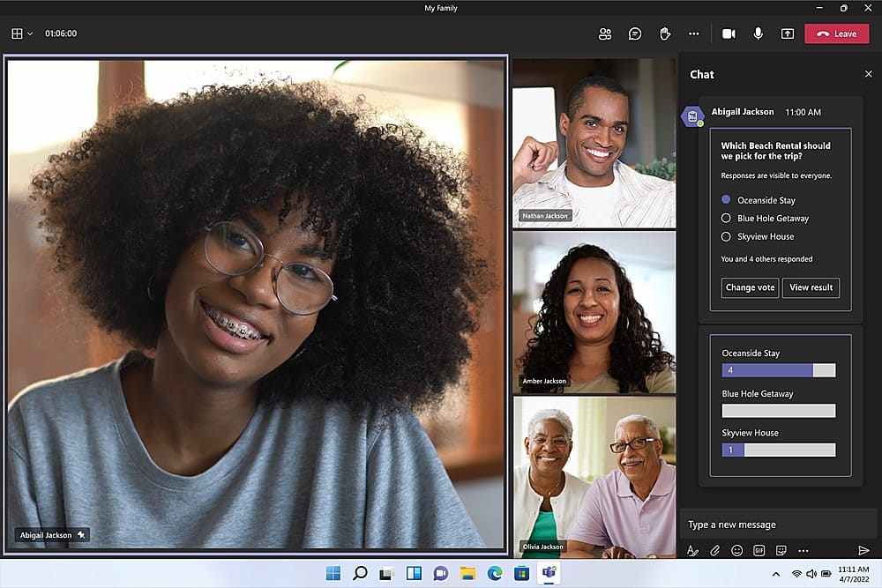This screenshot has height=588, width=882.
Task: Open the More actions meeting menu
Action: pos(694,33)
